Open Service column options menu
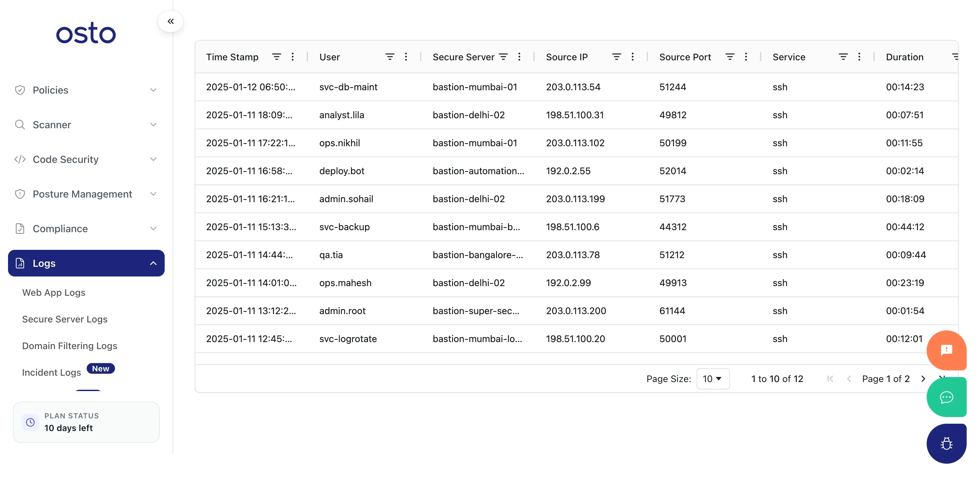This screenshot has height=477, width=980. (859, 57)
